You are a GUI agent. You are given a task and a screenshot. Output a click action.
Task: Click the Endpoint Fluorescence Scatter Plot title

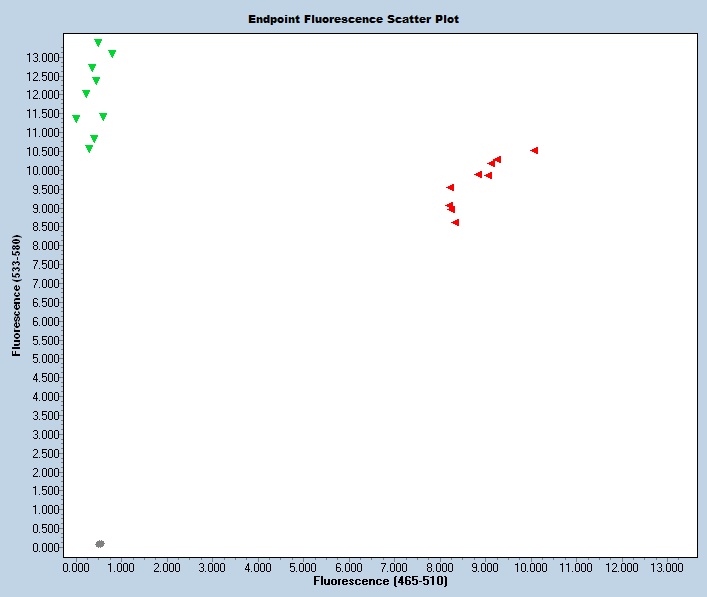click(x=353, y=19)
